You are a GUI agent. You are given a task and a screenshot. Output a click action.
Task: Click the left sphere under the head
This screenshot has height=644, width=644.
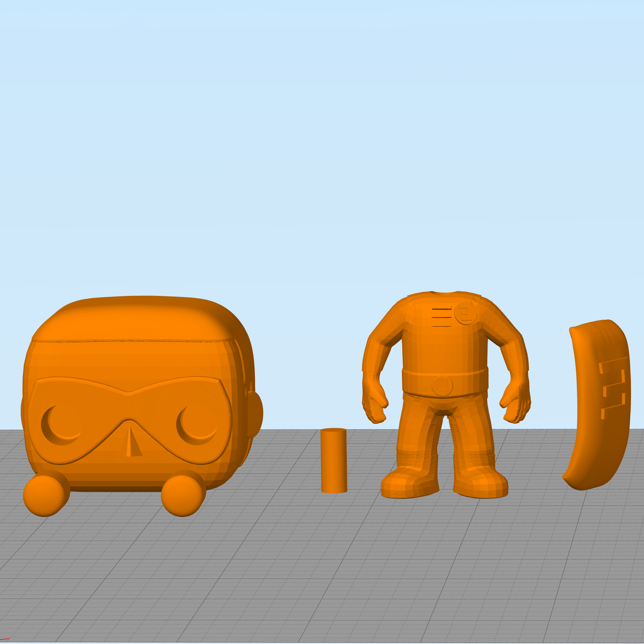(46, 494)
